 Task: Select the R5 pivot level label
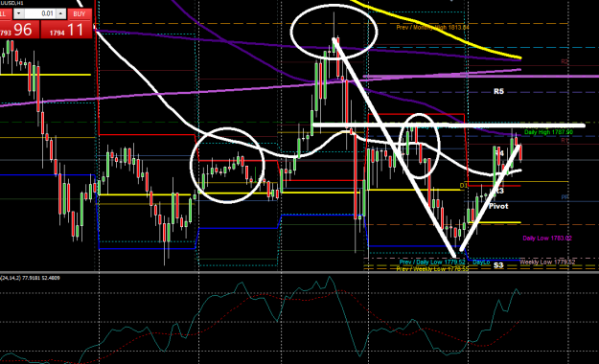click(x=498, y=91)
